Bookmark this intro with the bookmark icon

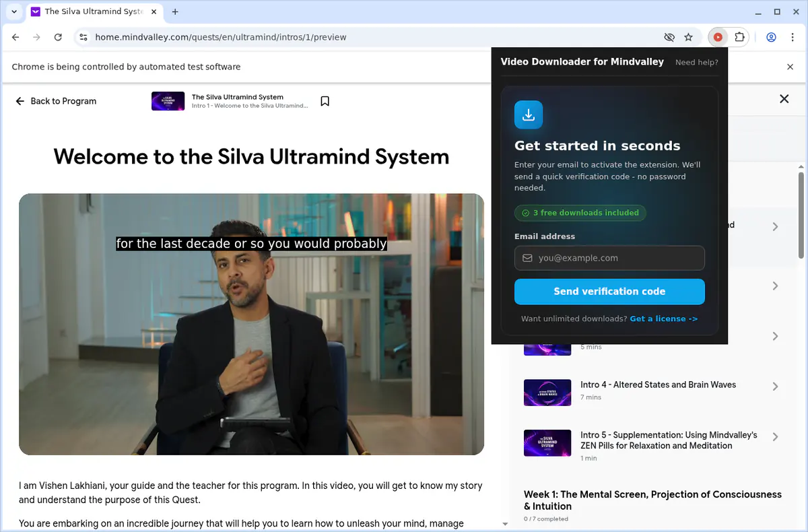pyautogui.click(x=325, y=101)
